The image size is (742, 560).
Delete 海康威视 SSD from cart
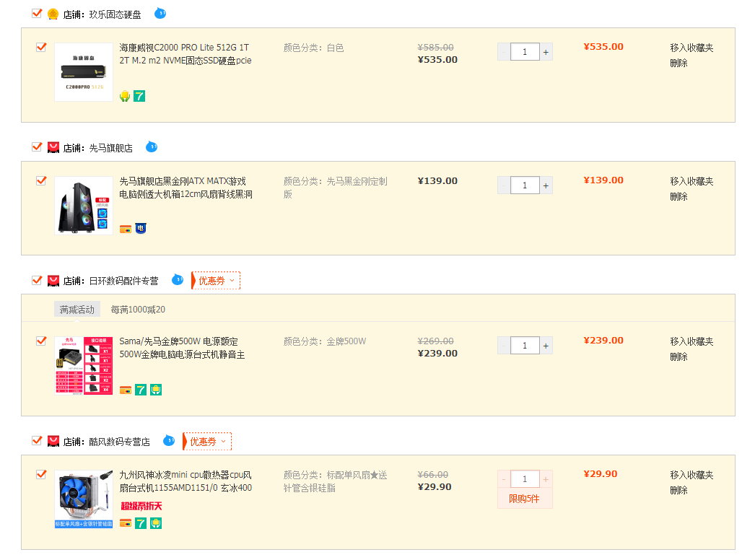point(678,63)
